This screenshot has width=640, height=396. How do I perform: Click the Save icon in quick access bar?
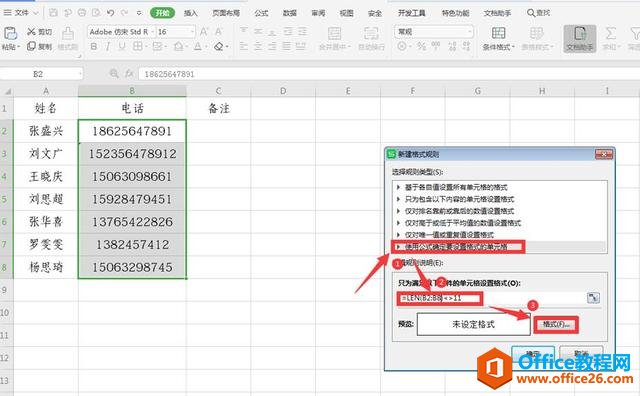[x=53, y=13]
